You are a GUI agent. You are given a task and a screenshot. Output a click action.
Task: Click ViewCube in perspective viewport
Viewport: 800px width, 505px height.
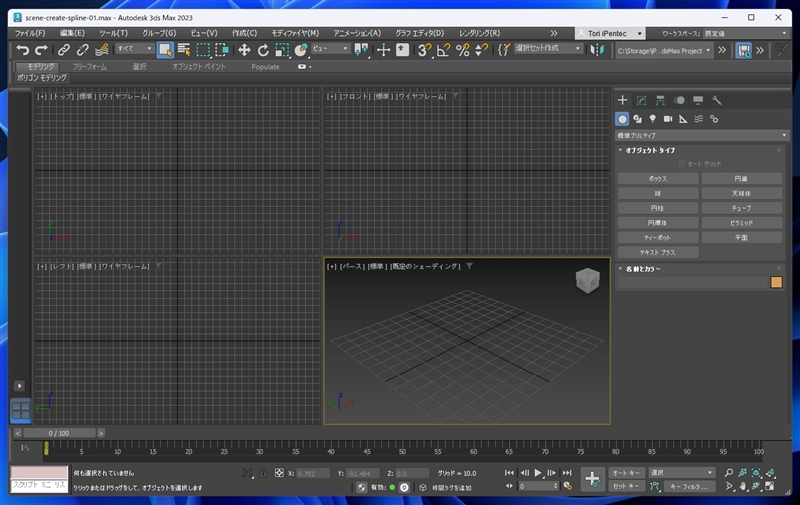(x=587, y=280)
